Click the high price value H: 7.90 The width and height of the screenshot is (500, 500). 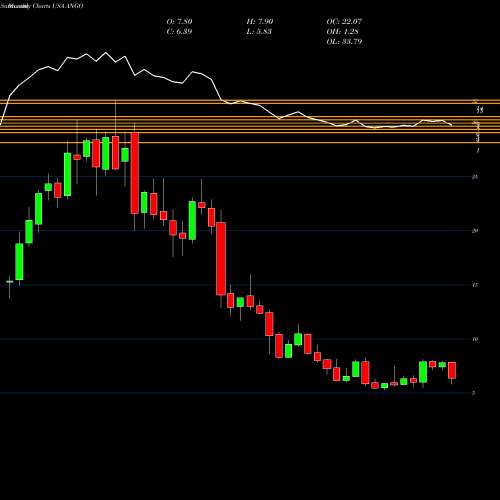pyautogui.click(x=260, y=22)
